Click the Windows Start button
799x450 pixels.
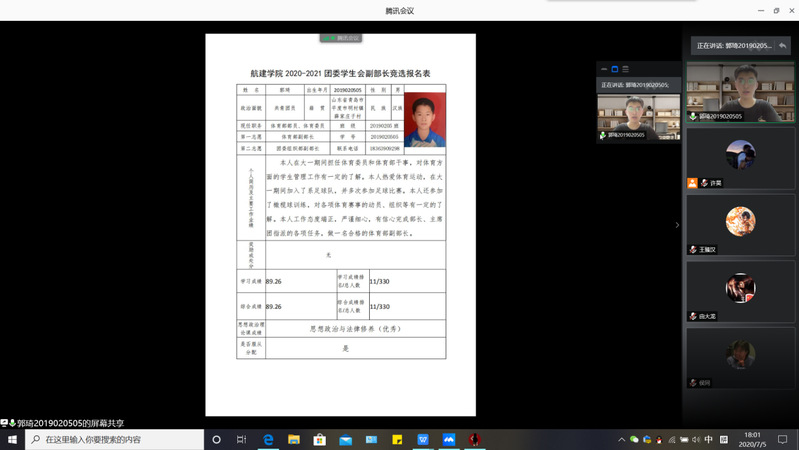coord(12,440)
